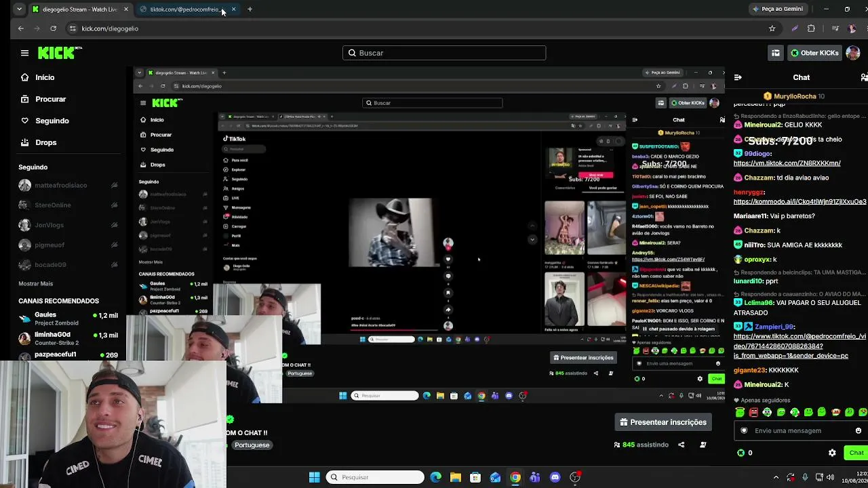The width and height of the screenshot is (868, 488).
Task: Go to Procurar in the sidebar
Action: click(x=51, y=99)
